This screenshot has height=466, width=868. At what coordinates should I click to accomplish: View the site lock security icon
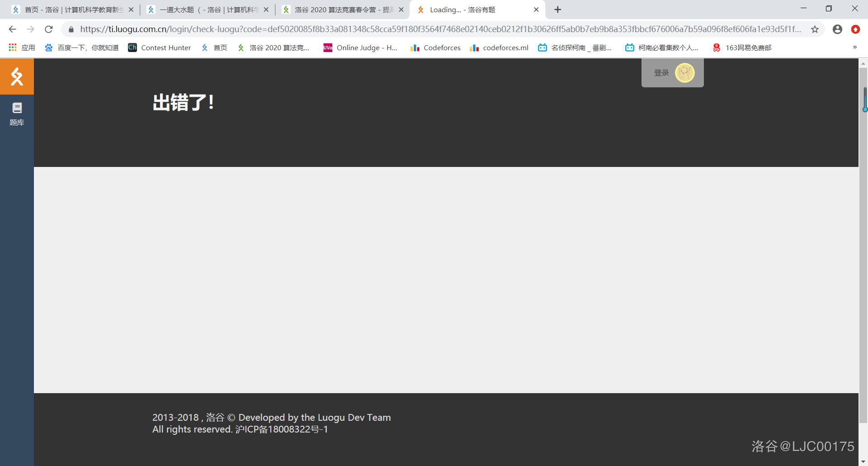[71, 29]
